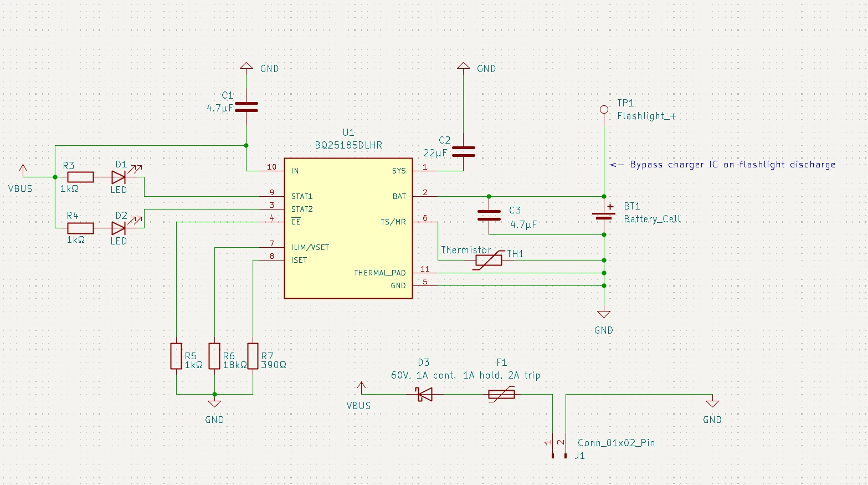Select the Flashlight_+ label
Screen dimensions: 868x485
(647, 116)
